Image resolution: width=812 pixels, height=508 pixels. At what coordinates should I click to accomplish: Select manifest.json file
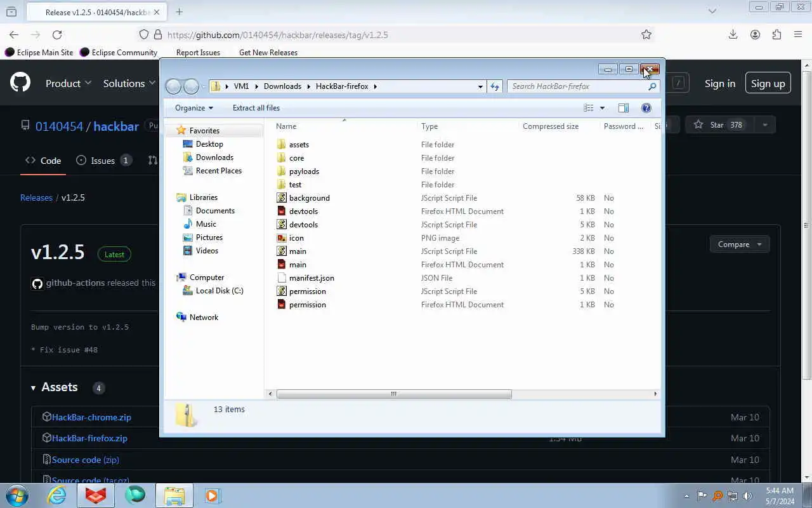tap(311, 278)
